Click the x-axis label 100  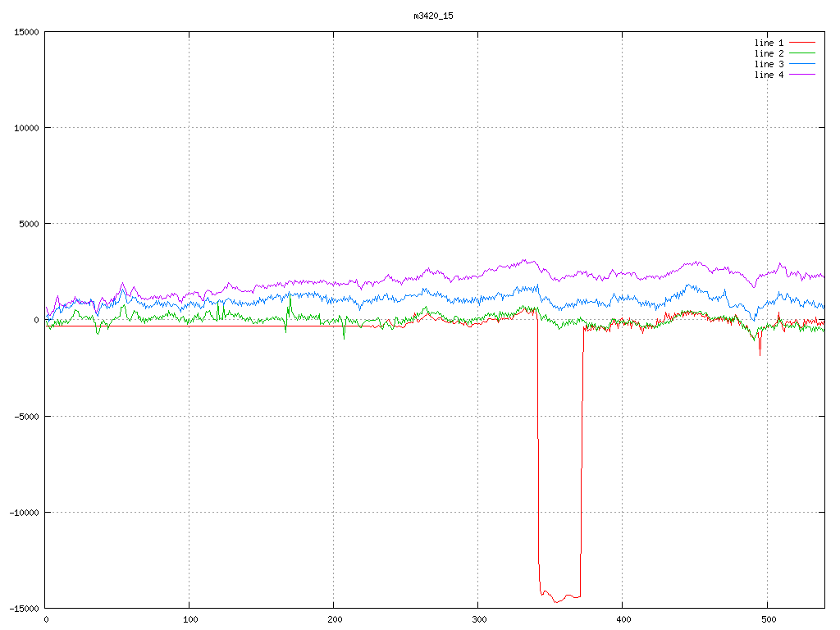[x=190, y=620]
